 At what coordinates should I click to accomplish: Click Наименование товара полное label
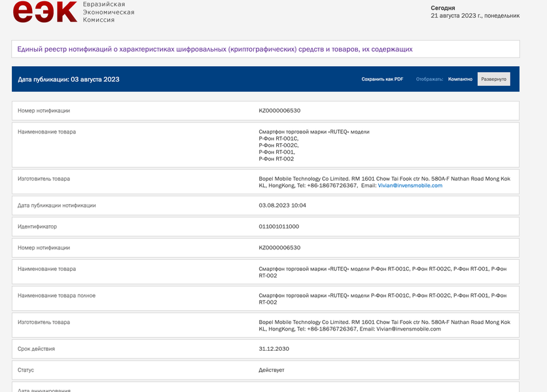(x=56, y=296)
